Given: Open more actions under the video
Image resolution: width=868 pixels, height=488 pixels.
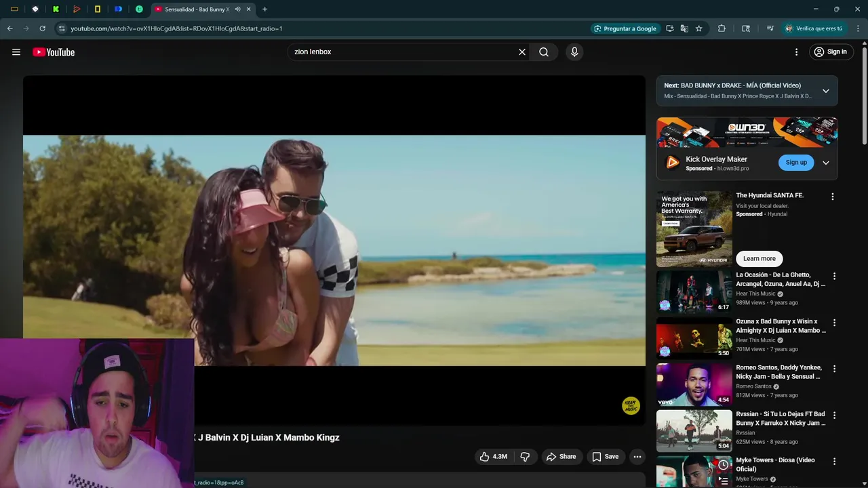Looking at the screenshot, I should click(x=637, y=457).
